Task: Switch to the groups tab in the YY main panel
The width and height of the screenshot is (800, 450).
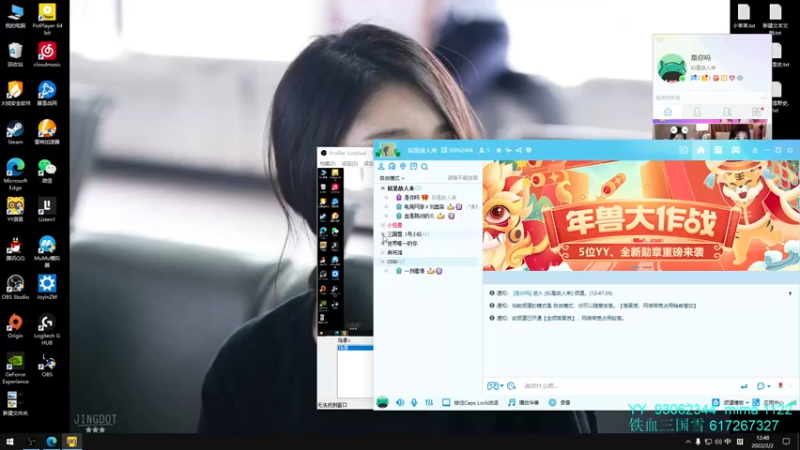Action: (x=727, y=112)
